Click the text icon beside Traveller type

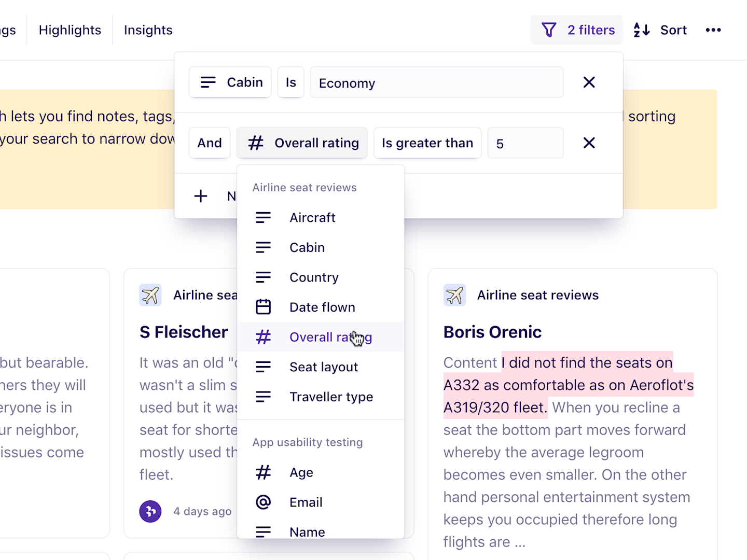tap(264, 397)
